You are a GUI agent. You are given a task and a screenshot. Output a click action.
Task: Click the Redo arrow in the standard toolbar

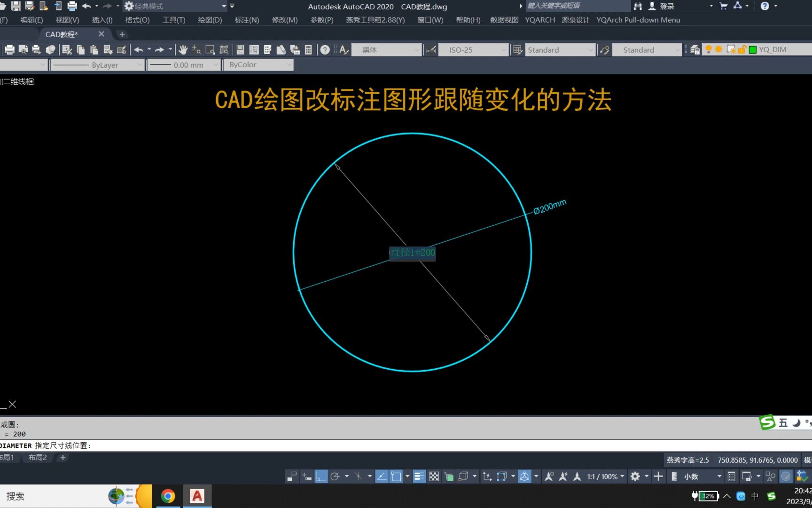[160, 50]
